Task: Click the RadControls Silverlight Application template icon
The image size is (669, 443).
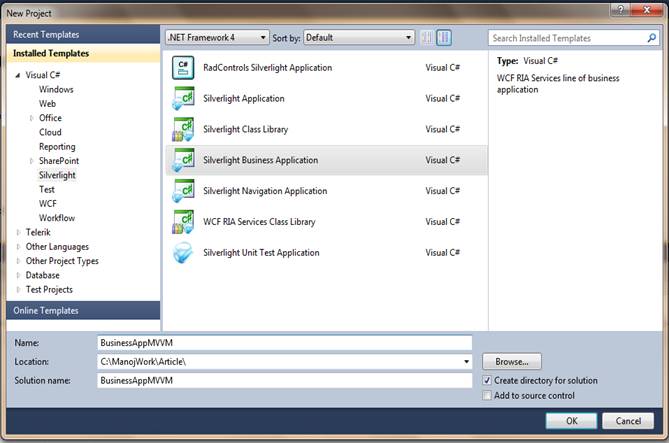Action: coord(183,68)
